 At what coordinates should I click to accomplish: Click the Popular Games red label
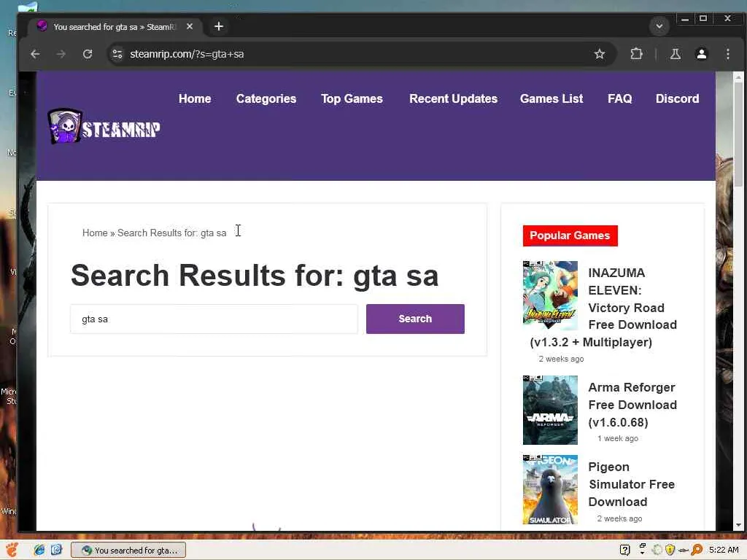(570, 236)
